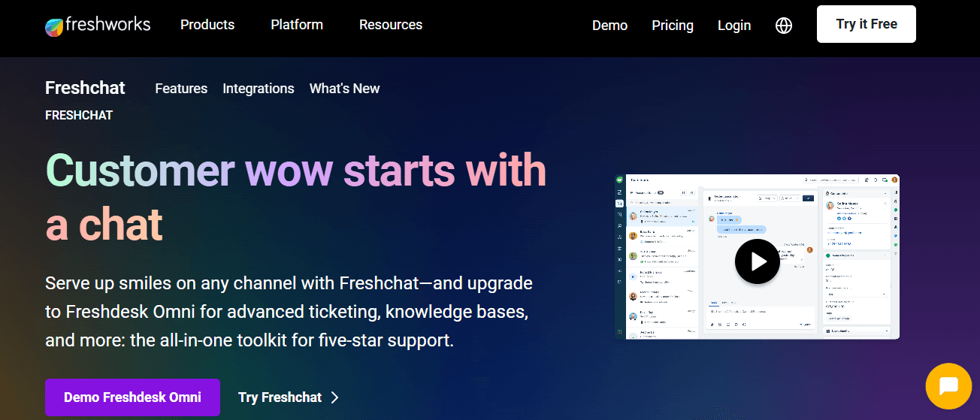
Task: Open the What's New tab
Action: click(x=345, y=89)
